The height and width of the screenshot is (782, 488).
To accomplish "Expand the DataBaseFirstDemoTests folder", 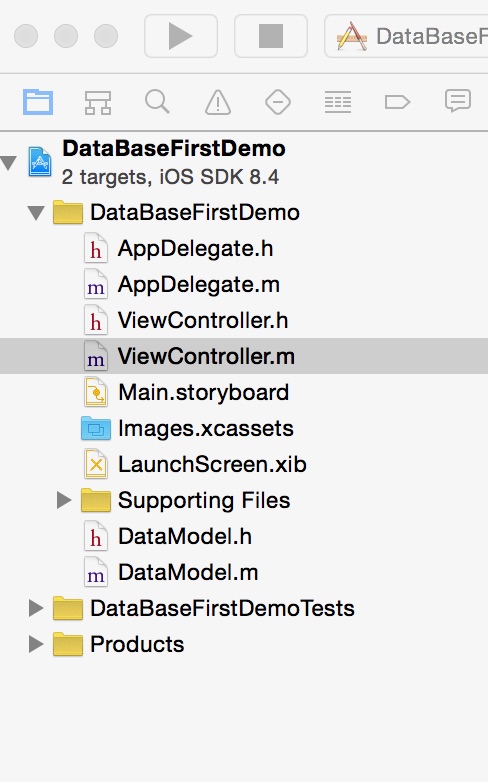I will [x=36, y=608].
